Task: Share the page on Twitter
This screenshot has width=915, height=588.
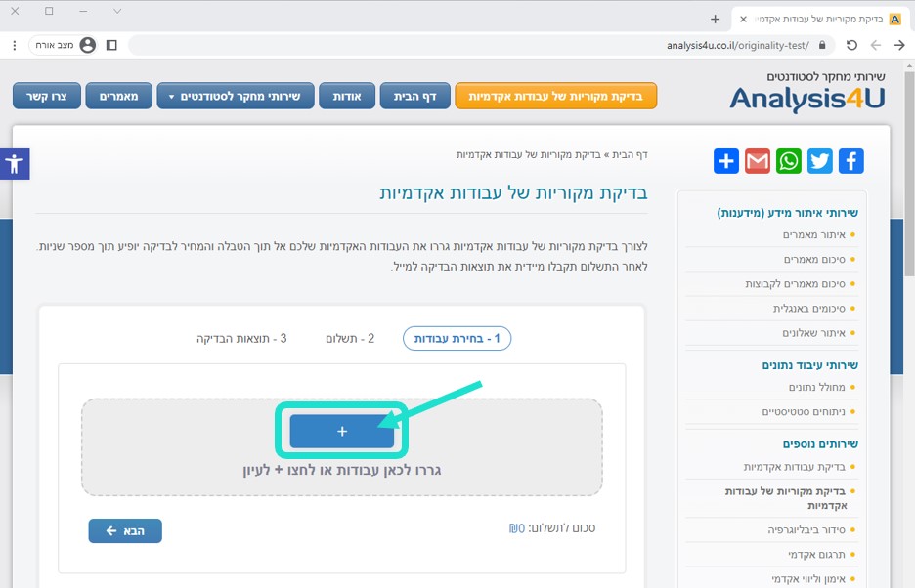Action: (x=820, y=161)
